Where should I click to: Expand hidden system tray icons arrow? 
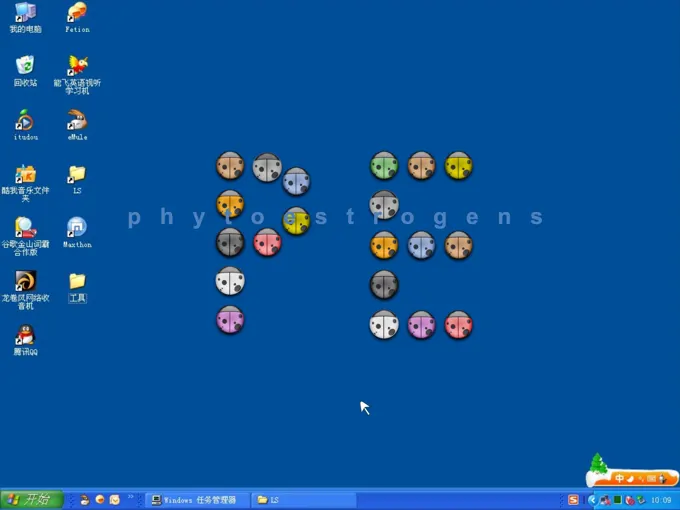coord(592,500)
